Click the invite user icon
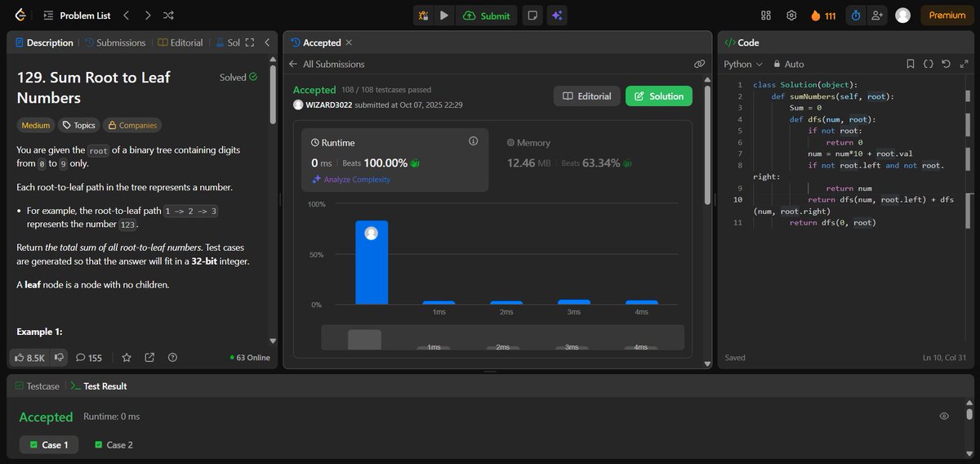The height and width of the screenshot is (464, 980). tap(877, 15)
